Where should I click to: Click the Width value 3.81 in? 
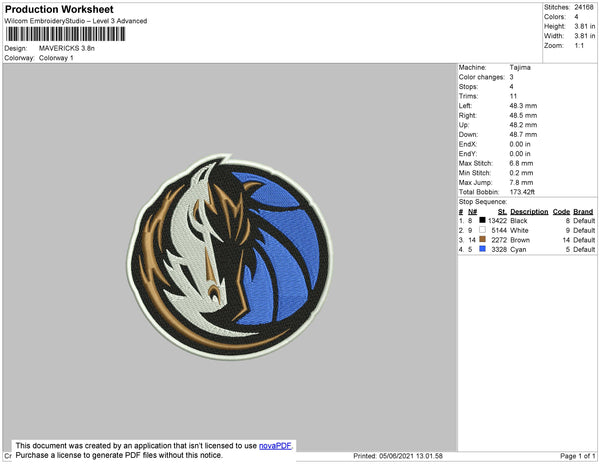pos(585,36)
